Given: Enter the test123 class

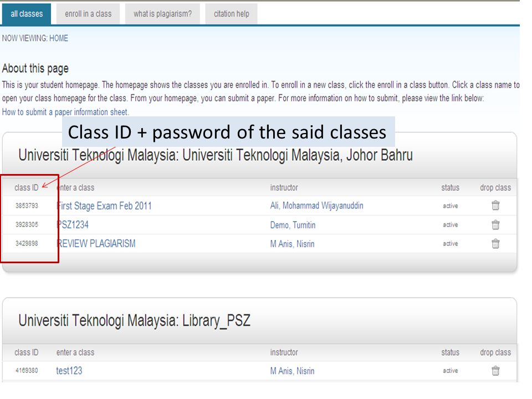Looking at the screenshot, I should tap(69, 371).
